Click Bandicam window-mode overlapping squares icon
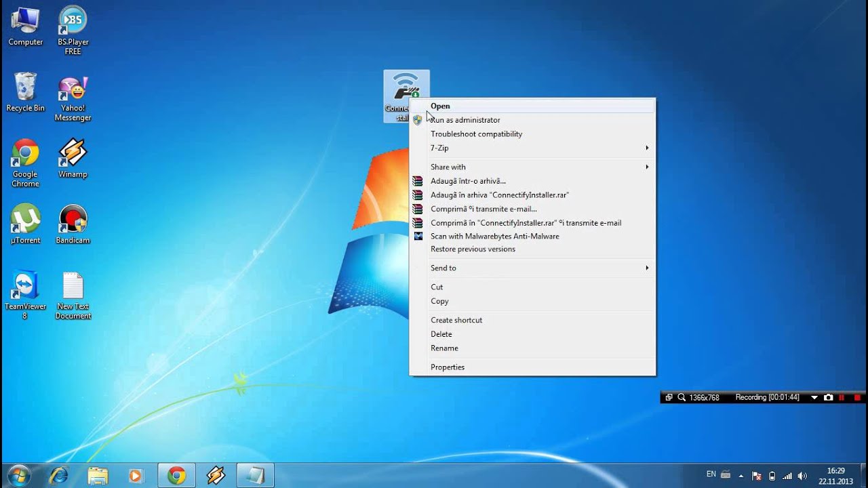Image resolution: width=868 pixels, height=488 pixels. 669,397
